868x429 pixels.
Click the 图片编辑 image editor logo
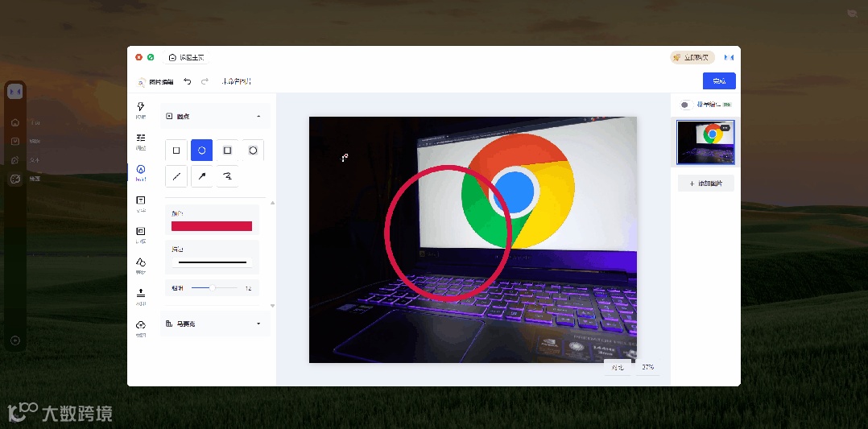point(155,82)
